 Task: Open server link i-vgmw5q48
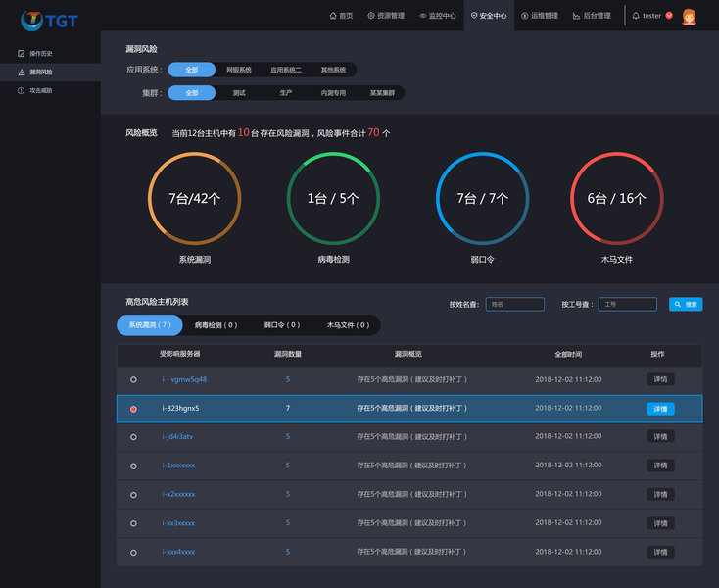click(184, 379)
